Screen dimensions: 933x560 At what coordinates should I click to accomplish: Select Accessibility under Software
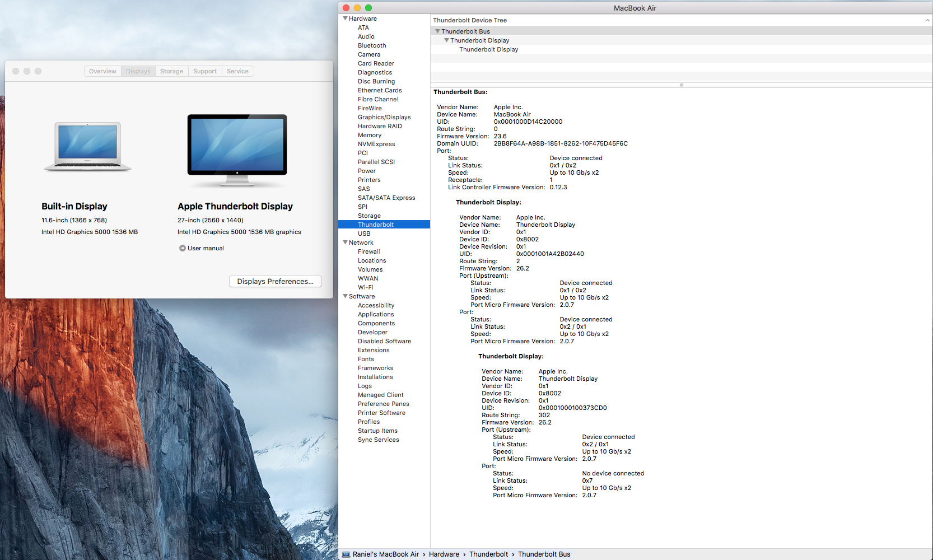click(376, 305)
